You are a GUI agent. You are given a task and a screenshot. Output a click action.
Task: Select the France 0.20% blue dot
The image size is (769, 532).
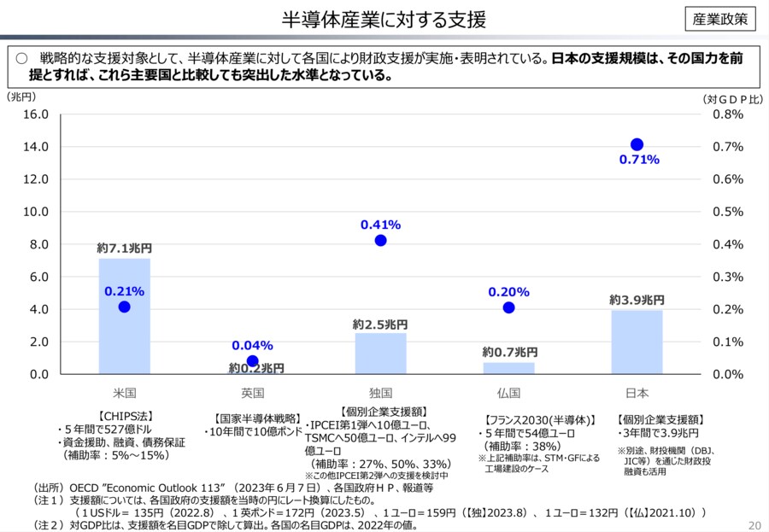pyautogui.click(x=509, y=307)
